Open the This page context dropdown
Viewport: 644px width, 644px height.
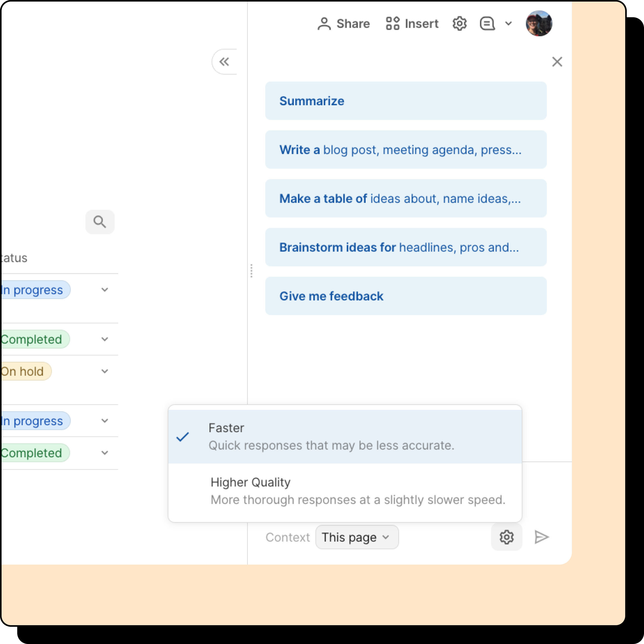[x=357, y=537]
